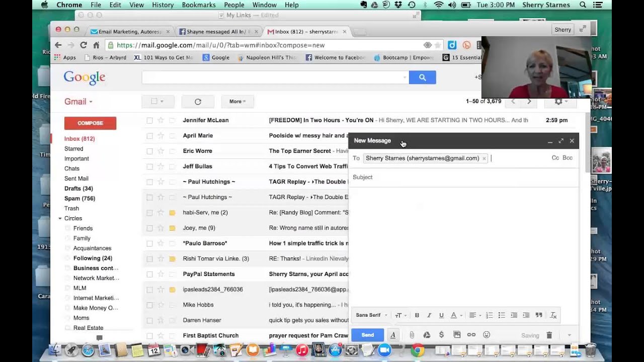This screenshot has width=644, height=362.
Task: Open the Gmail product switcher dropdown
Action: 78,102
